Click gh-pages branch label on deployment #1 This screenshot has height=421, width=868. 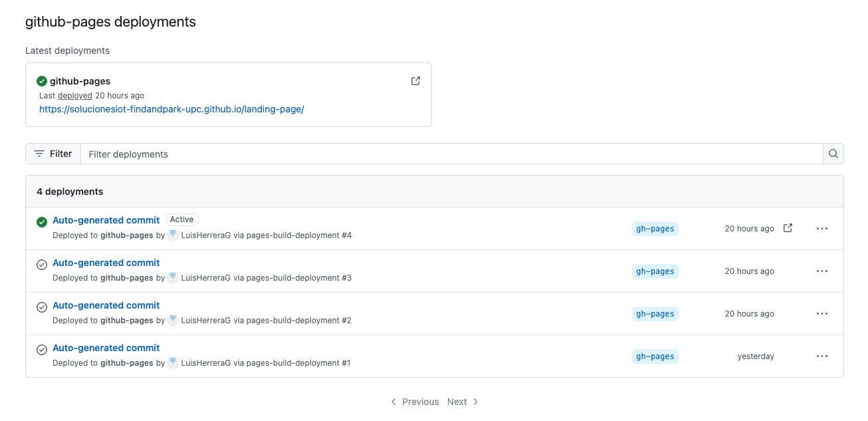[x=655, y=356]
